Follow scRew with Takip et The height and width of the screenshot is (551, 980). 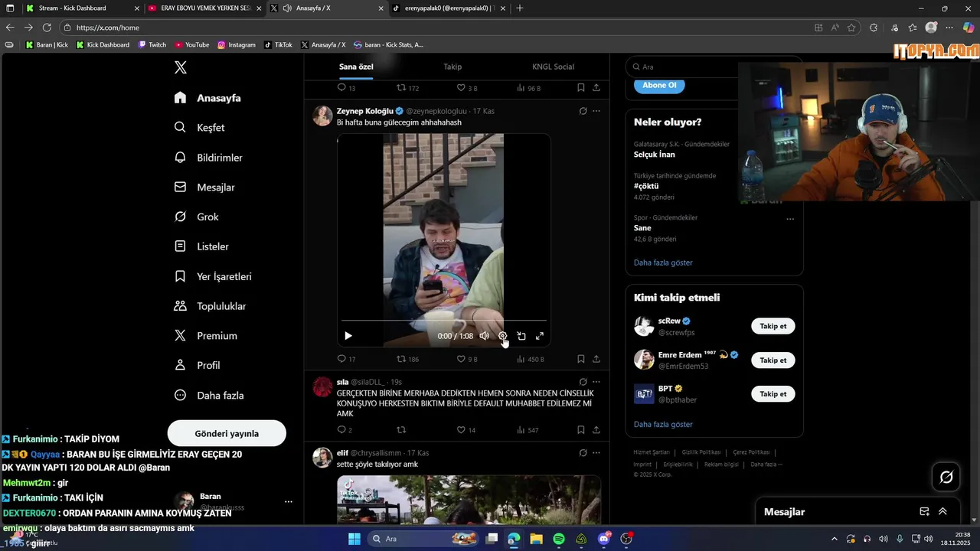773,326
